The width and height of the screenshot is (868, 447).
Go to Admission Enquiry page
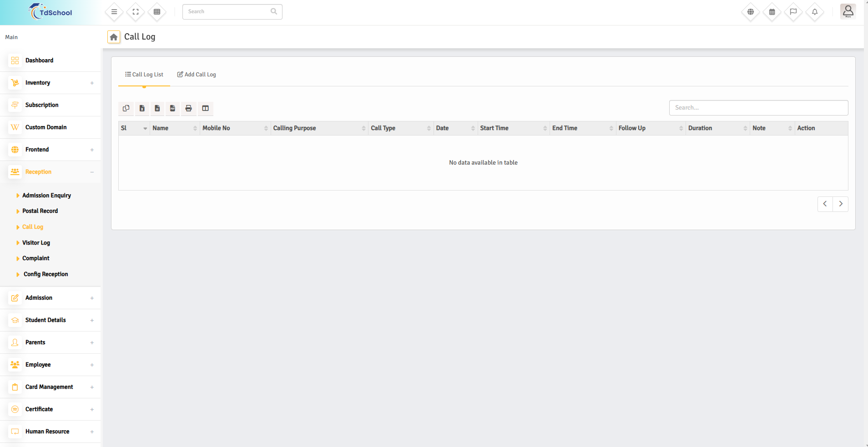click(46, 196)
